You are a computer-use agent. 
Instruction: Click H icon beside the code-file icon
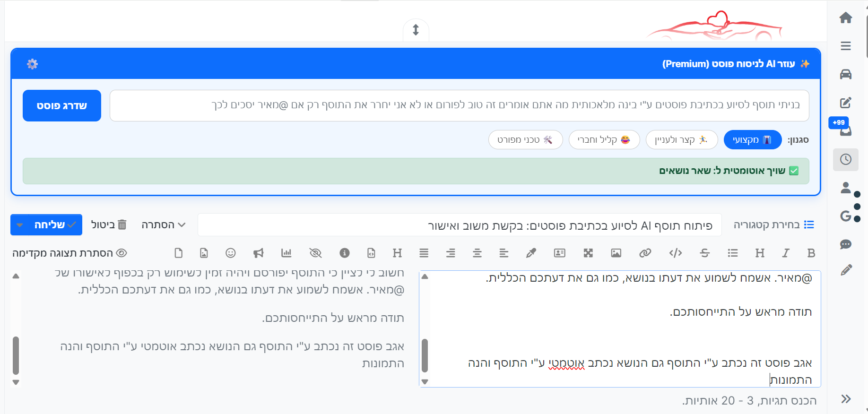[397, 253]
